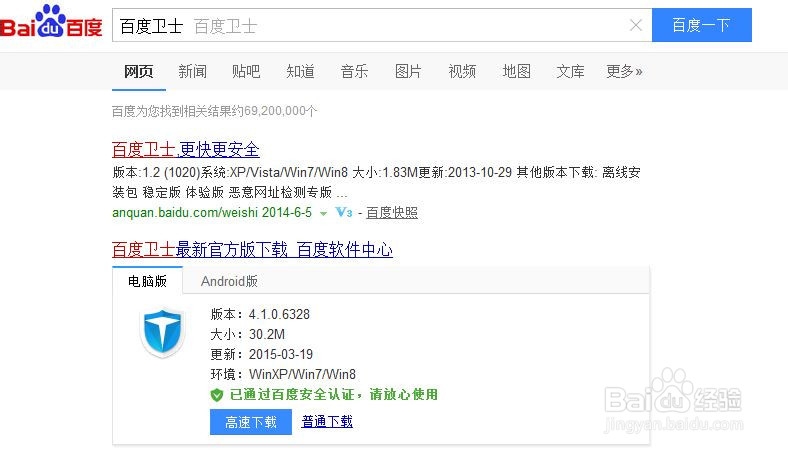Select the 网页 tab
The height and width of the screenshot is (452, 788).
point(139,71)
